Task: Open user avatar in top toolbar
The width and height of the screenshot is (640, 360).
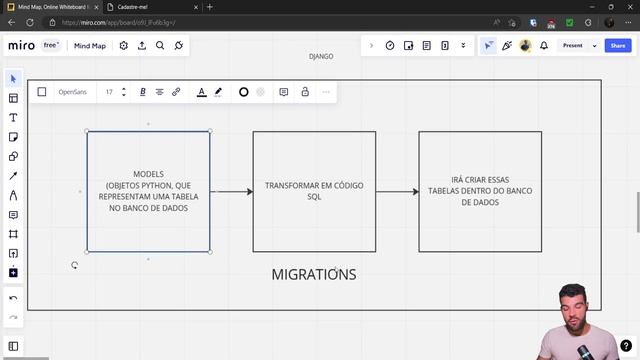Action: [525, 46]
